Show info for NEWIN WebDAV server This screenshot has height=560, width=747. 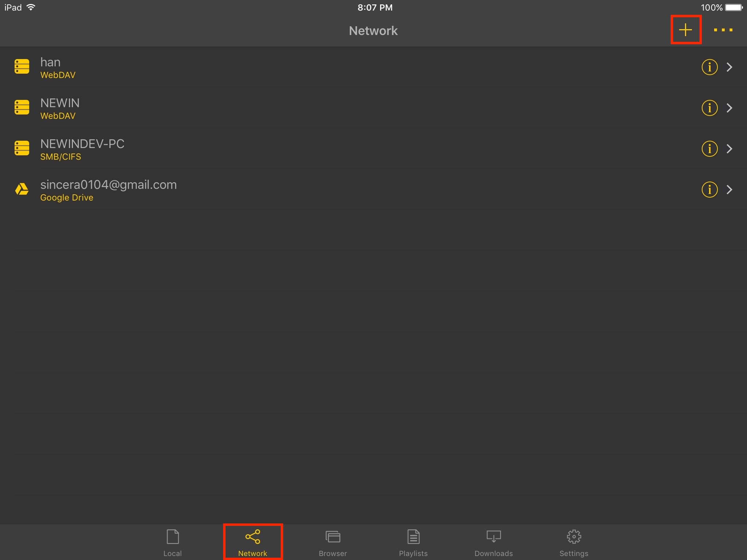[x=709, y=108]
